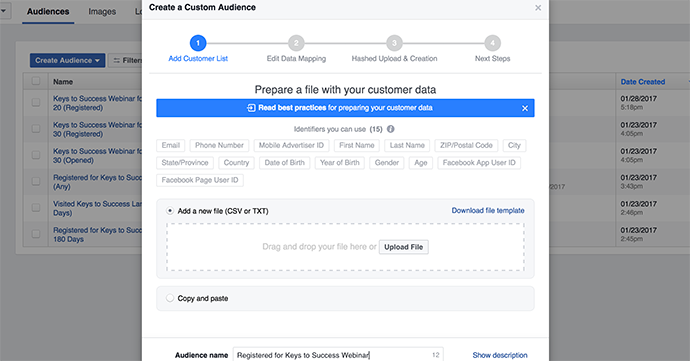Click the 01/23/2017 3:43pm date cell
Screen dimensions: 690x361
tap(639, 182)
